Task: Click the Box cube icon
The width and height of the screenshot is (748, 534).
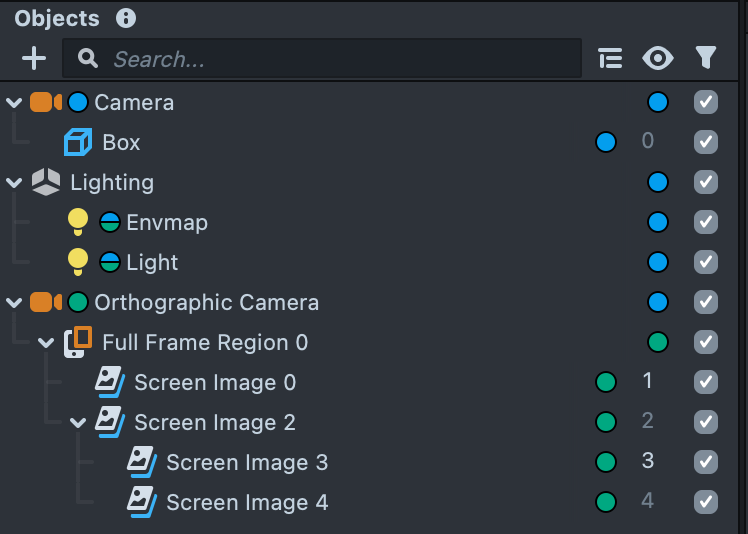Action: pyautogui.click(x=78, y=143)
